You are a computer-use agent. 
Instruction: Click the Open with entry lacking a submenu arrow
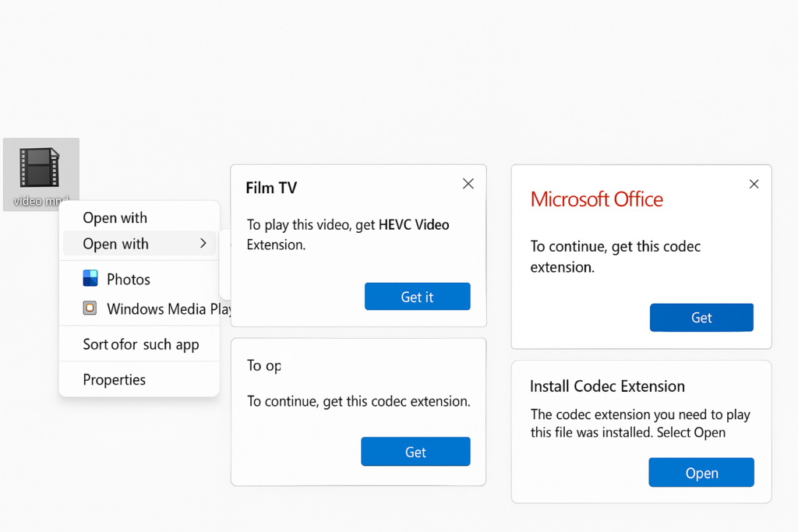[115, 217]
